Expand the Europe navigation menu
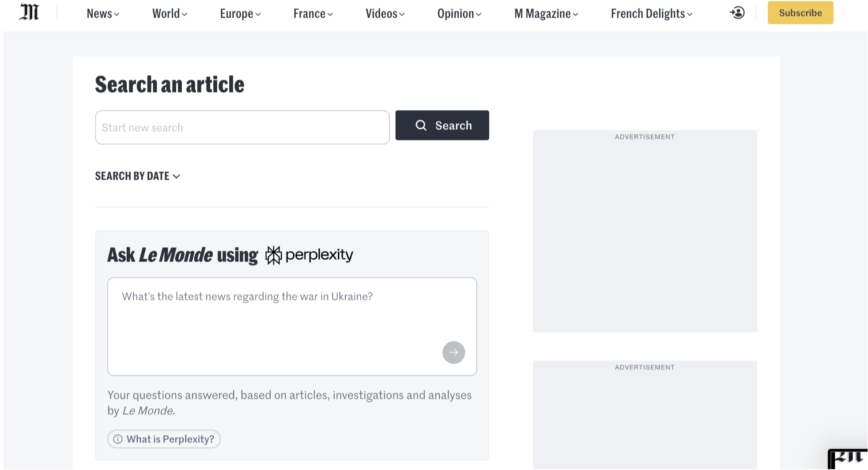 point(240,14)
